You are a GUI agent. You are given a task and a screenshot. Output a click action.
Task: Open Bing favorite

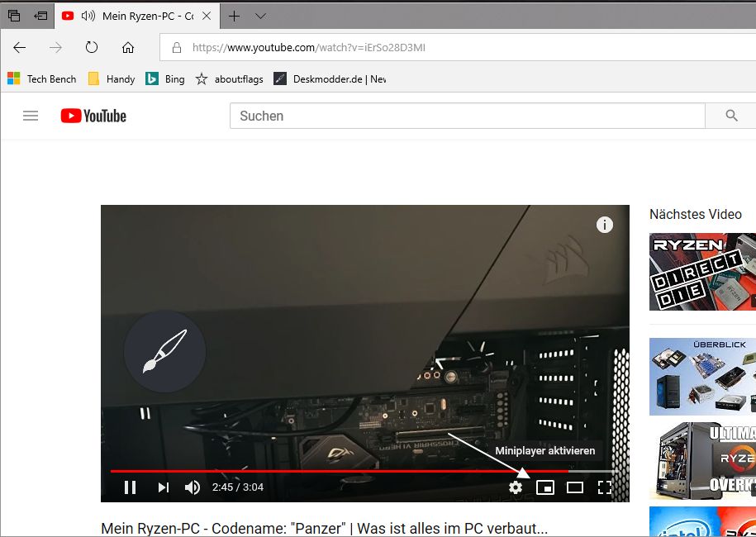[x=165, y=78]
